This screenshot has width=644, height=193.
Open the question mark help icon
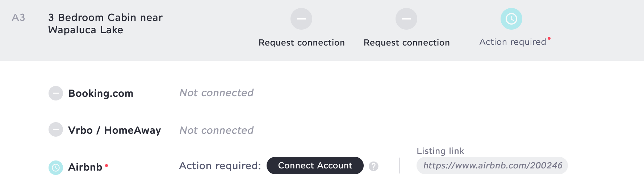pyautogui.click(x=373, y=166)
